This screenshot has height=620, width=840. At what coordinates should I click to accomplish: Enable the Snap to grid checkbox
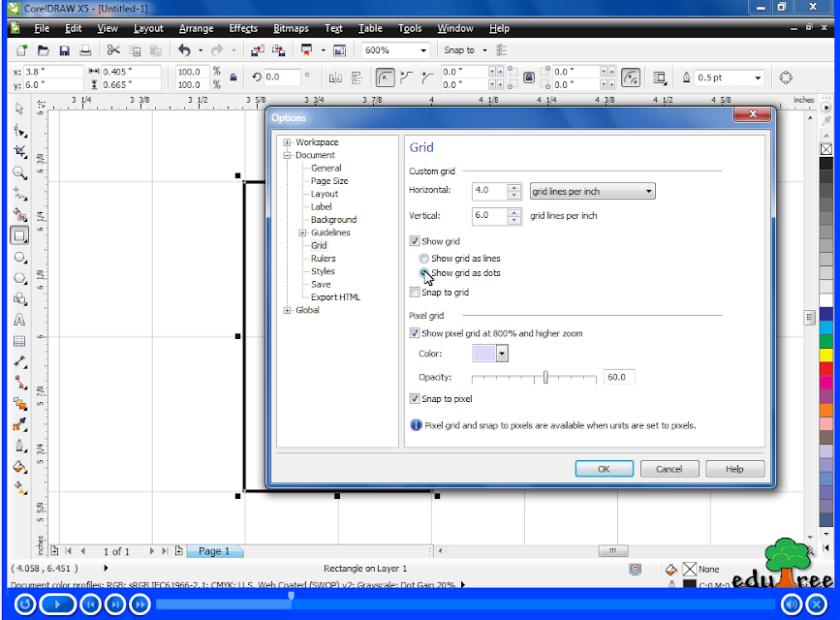click(x=414, y=292)
